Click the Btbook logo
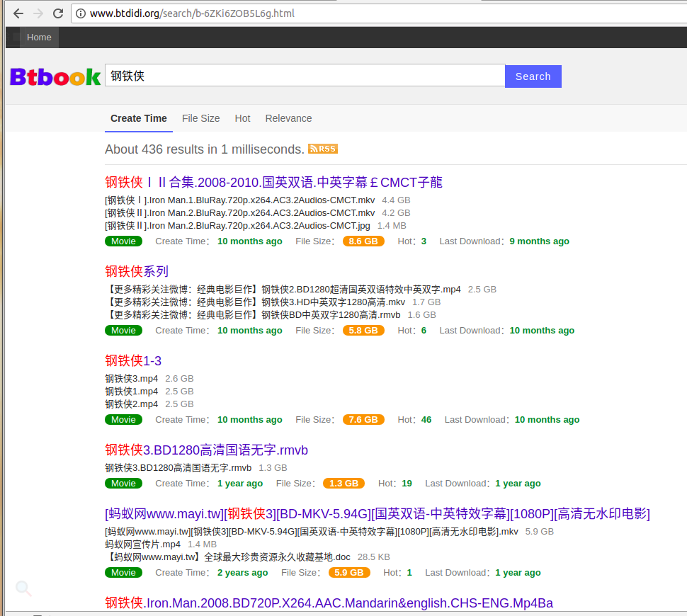Screen dimensions: 687x616 (55, 77)
